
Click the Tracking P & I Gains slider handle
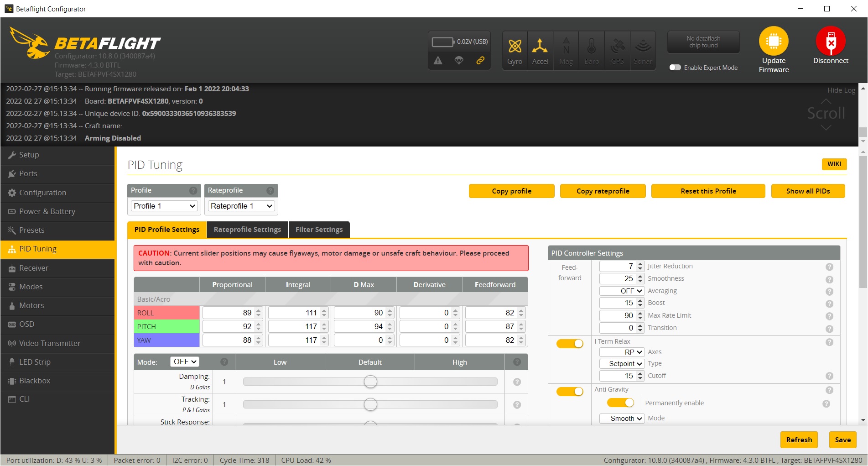click(370, 404)
